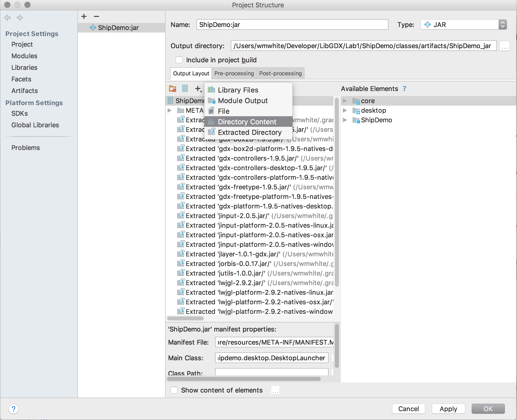
Task: Go back using the left arrow
Action: [7, 18]
